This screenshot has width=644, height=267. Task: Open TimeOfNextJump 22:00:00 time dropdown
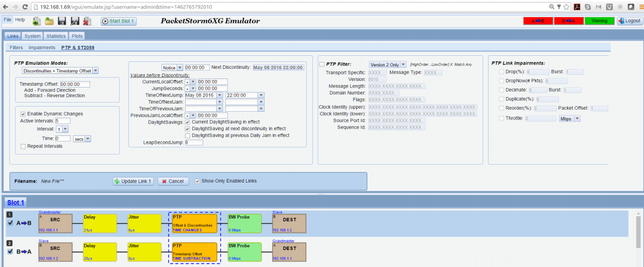tap(261, 95)
